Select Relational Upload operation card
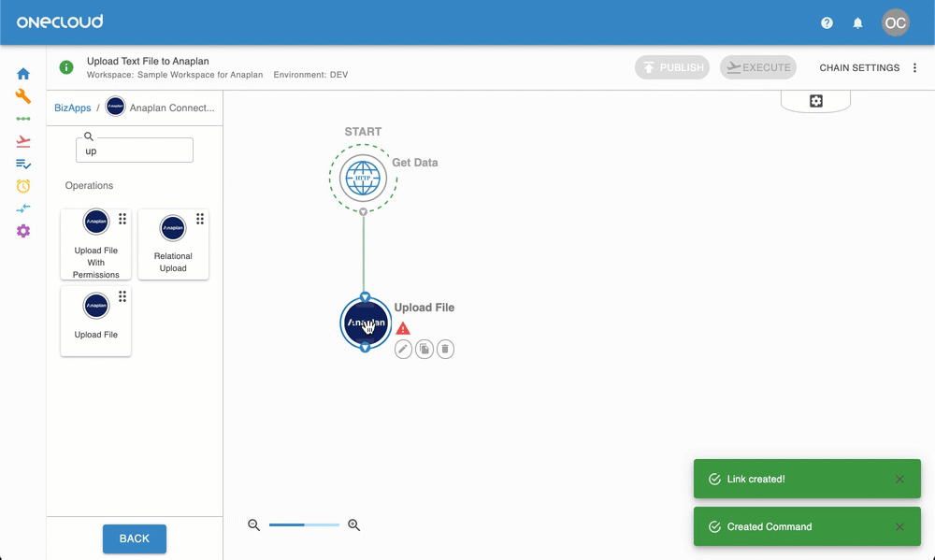Image resolution: width=935 pixels, height=560 pixels. pos(174,244)
